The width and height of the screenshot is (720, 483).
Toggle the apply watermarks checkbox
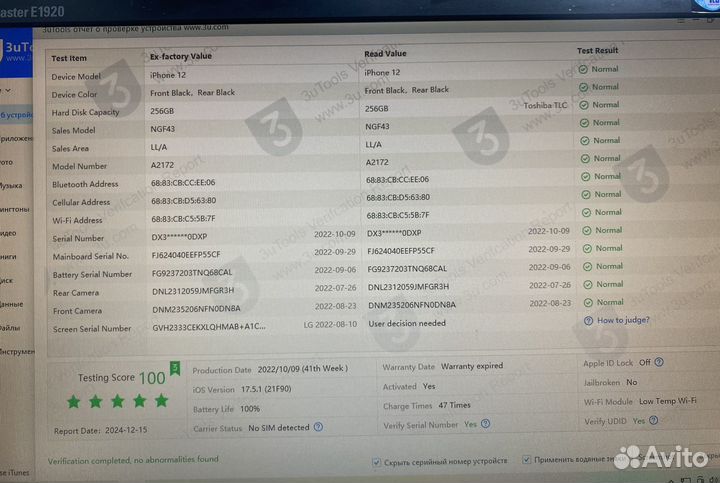526,462
